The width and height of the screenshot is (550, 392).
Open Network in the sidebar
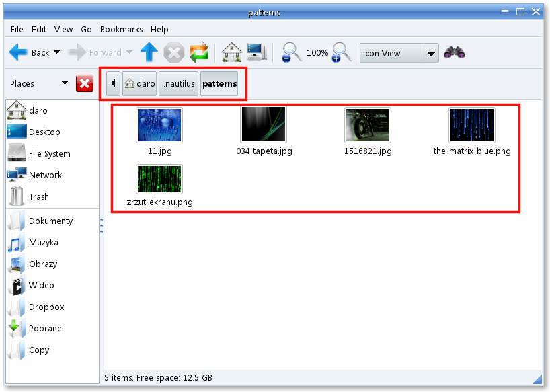pyautogui.click(x=52, y=175)
